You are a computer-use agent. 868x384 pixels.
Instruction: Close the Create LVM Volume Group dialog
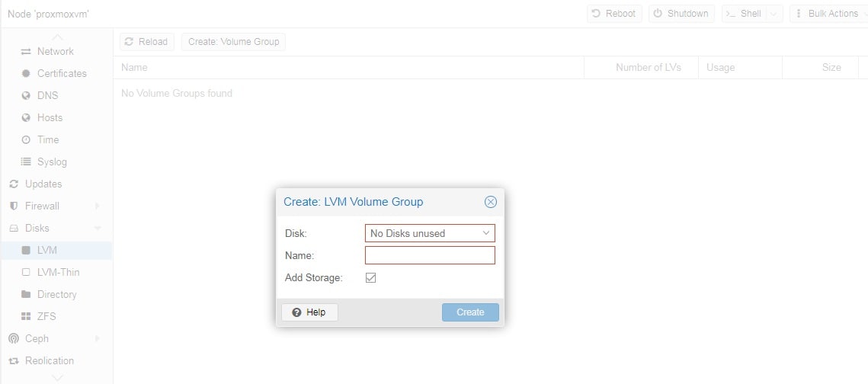click(x=491, y=202)
